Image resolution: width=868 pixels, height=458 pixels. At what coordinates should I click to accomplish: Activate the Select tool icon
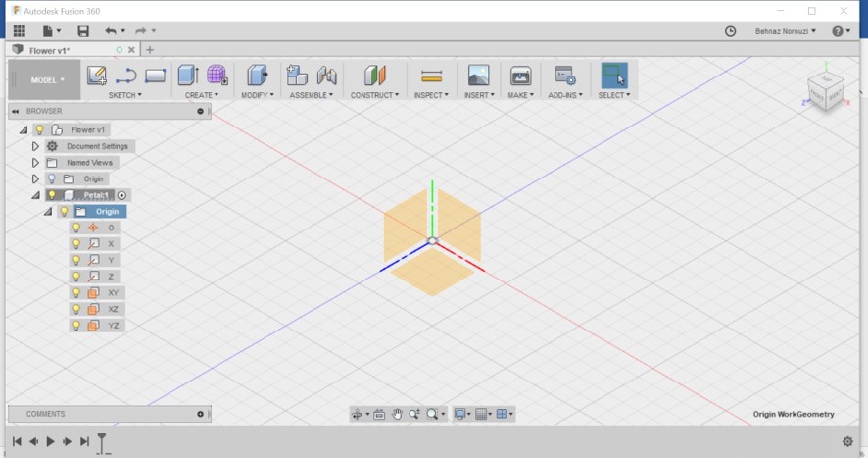click(x=614, y=76)
